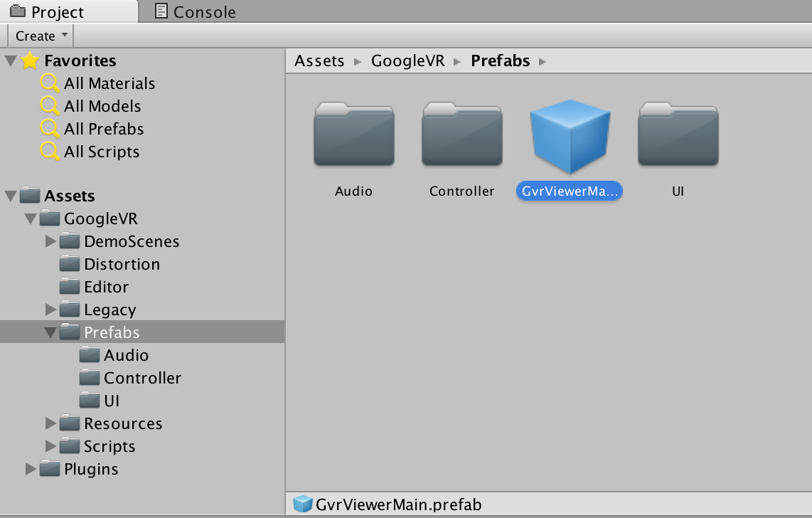Viewport: 812px width, 518px height.
Task: Click the Controller label under grid folder
Action: [462, 191]
